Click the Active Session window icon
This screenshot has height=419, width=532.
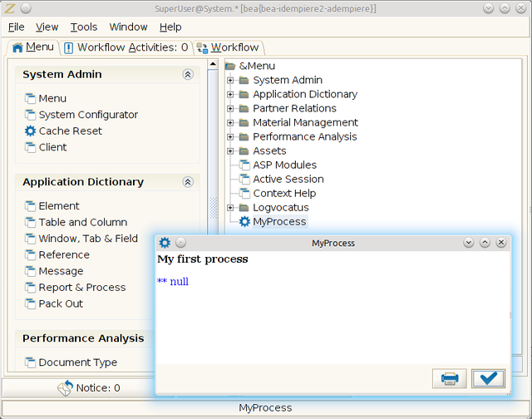click(x=244, y=179)
